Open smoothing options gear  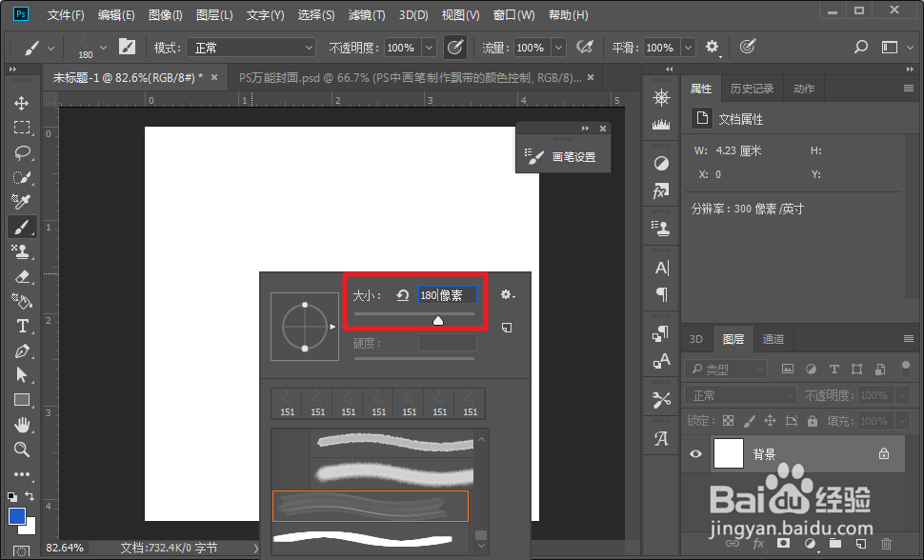click(x=713, y=47)
